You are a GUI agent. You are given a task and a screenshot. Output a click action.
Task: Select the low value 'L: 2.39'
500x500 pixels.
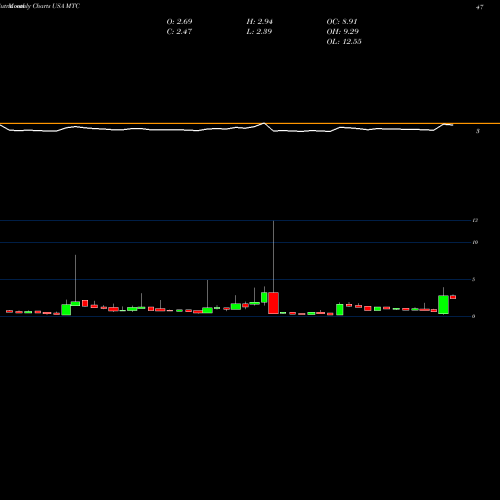[259, 32]
